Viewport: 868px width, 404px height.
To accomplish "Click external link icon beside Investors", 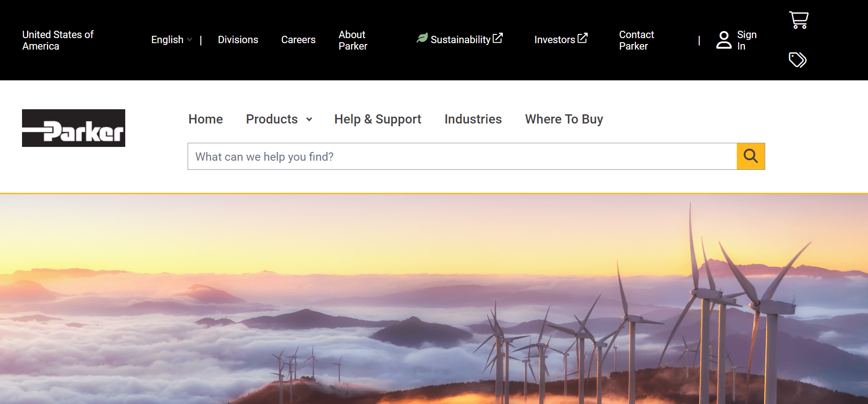I will [x=582, y=38].
